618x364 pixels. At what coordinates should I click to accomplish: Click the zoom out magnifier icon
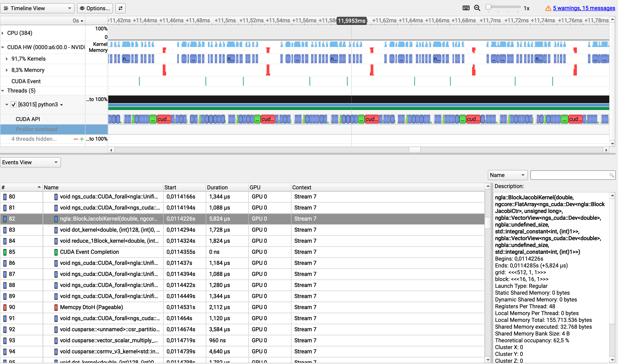click(477, 8)
